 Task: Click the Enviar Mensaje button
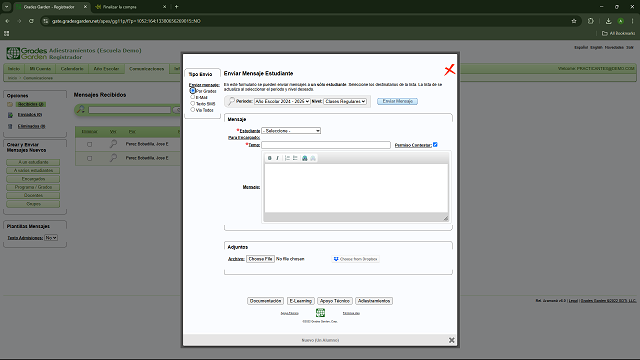(397, 101)
